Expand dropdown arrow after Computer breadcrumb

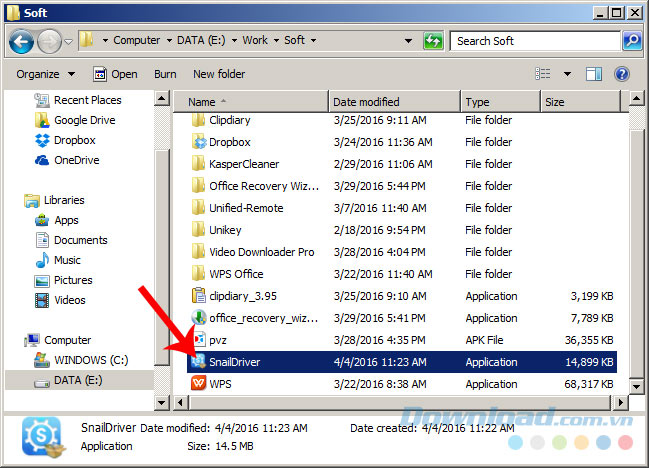pyautogui.click(x=169, y=41)
